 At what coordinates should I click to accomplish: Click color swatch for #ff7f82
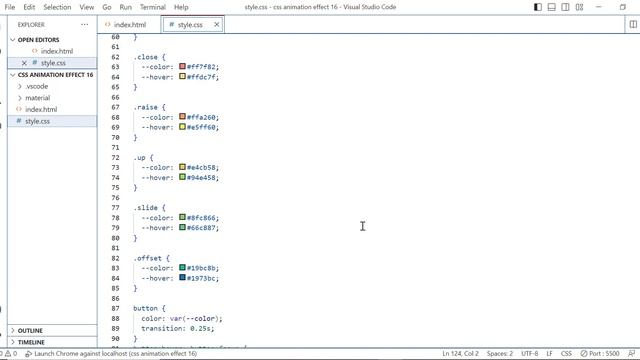(x=182, y=66)
